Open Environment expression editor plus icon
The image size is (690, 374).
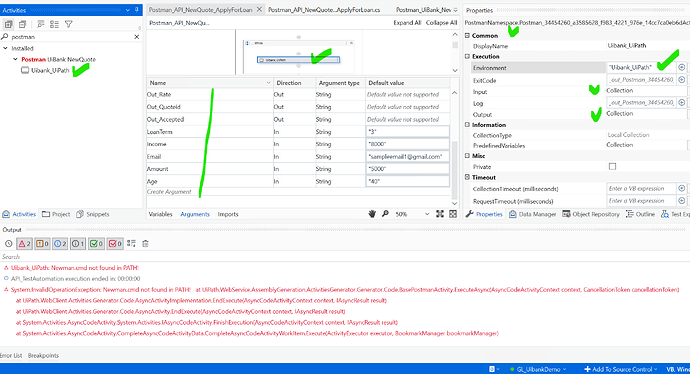682,67
